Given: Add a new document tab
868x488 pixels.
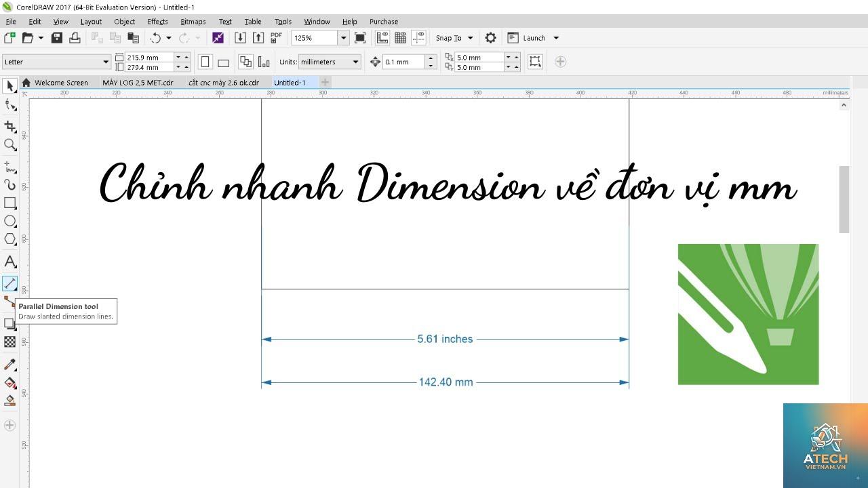Looking at the screenshot, I should click(325, 83).
